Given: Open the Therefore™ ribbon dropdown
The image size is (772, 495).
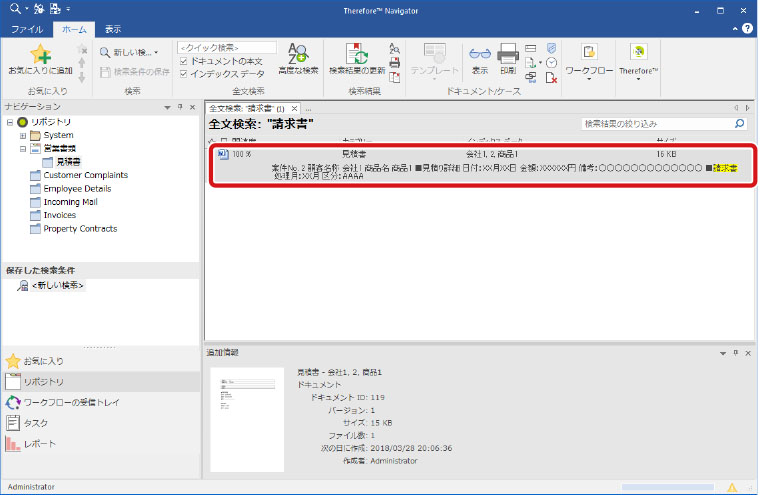Looking at the screenshot, I should (x=637, y=62).
